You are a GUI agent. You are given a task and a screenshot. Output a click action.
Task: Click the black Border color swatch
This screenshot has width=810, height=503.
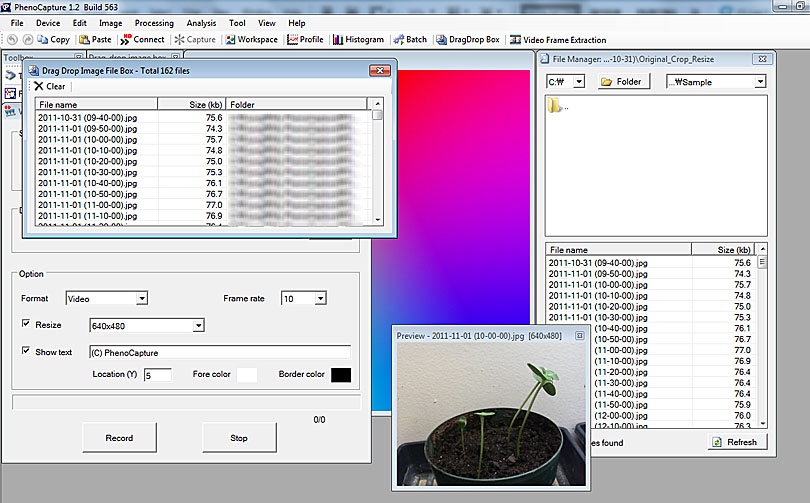340,375
